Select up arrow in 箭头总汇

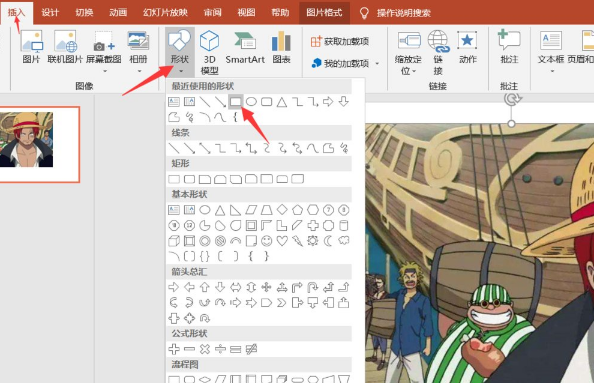(x=205, y=287)
